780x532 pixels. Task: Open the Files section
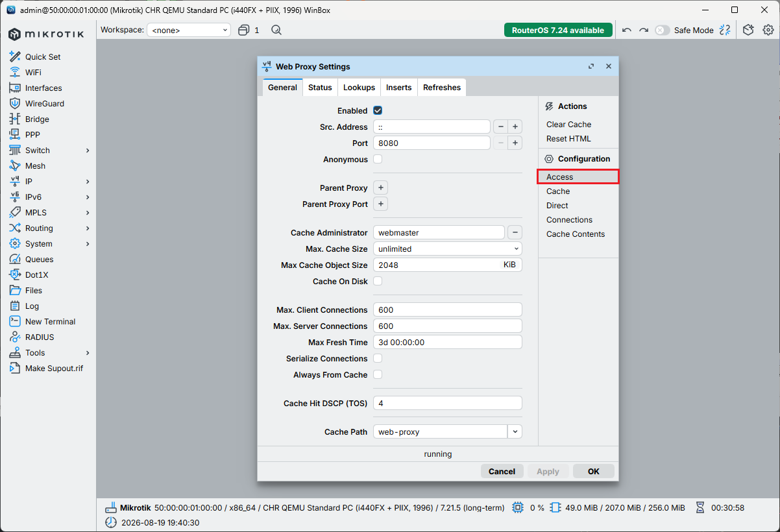click(34, 291)
